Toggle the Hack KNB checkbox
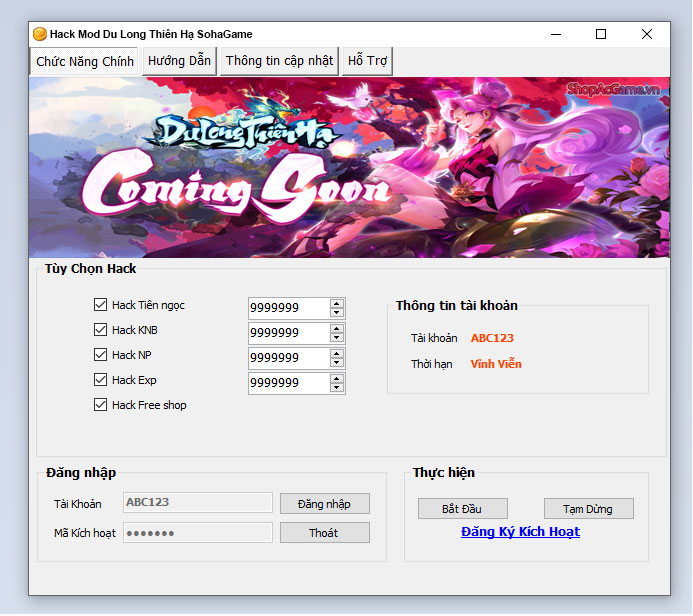 pyautogui.click(x=100, y=330)
